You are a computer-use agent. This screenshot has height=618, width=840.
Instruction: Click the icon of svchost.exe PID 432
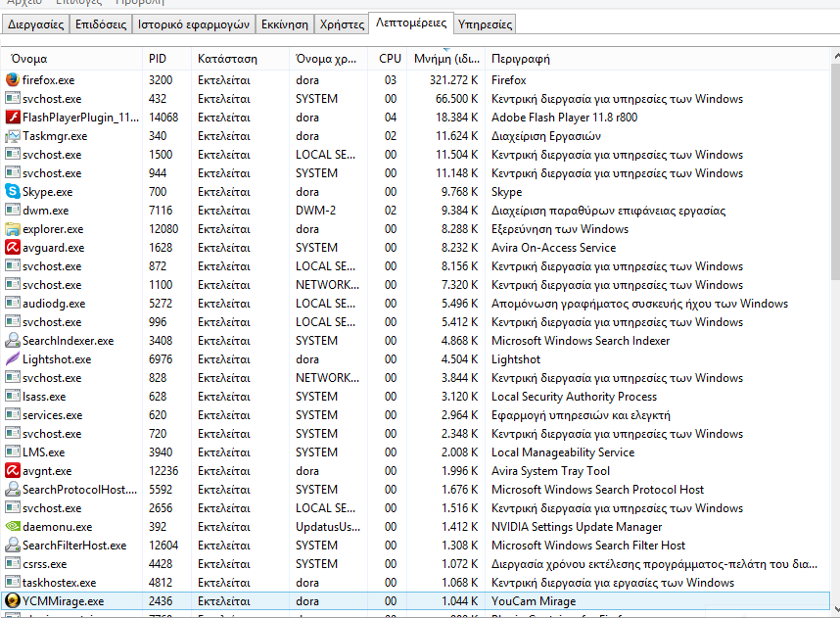13,99
